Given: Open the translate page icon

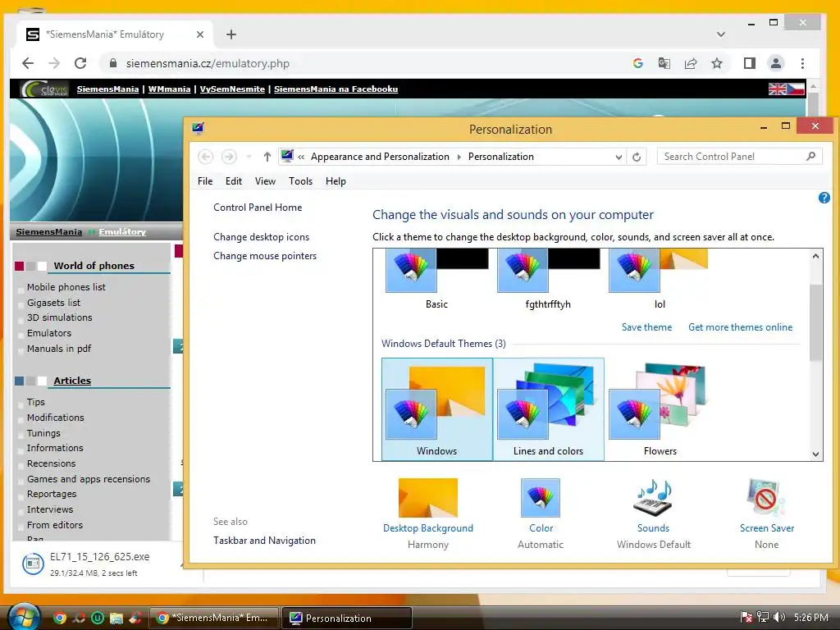Looking at the screenshot, I should 664,63.
